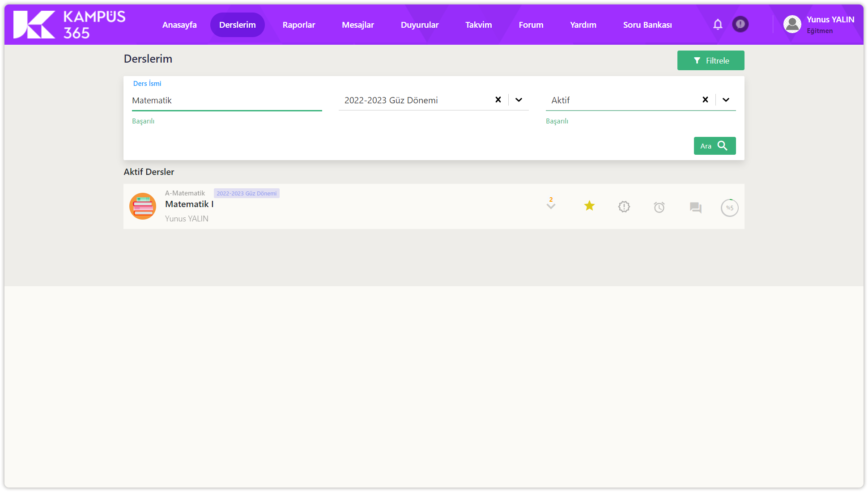The image size is (868, 492).
Task: Click the Ara search button
Action: (715, 146)
